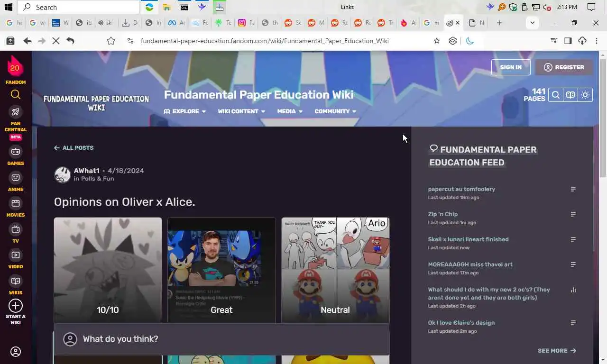Click the poll icon next to new 2 oc's post
The image size is (607, 364).
pos(573,290)
